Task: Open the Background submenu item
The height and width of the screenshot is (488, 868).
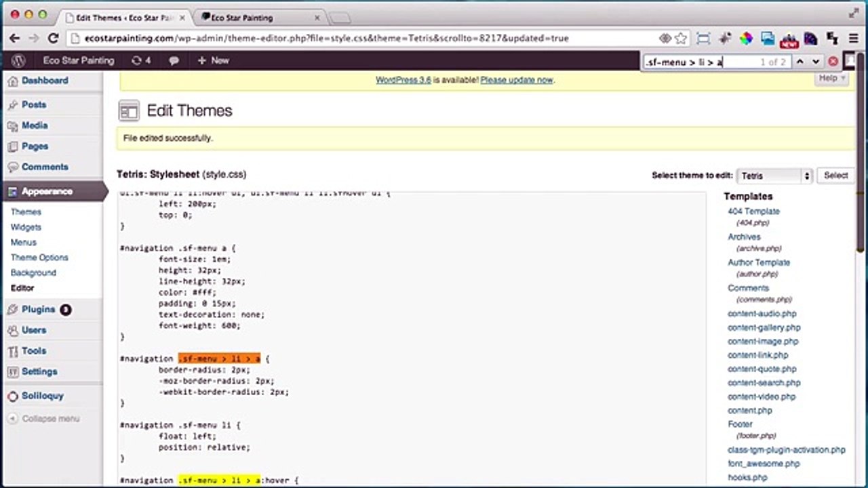Action: pyautogui.click(x=33, y=273)
